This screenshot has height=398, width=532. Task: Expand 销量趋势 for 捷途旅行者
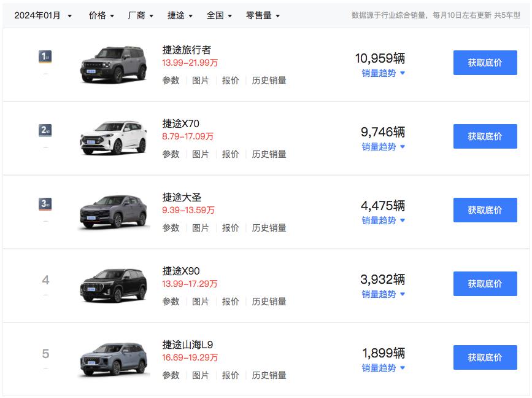[383, 73]
